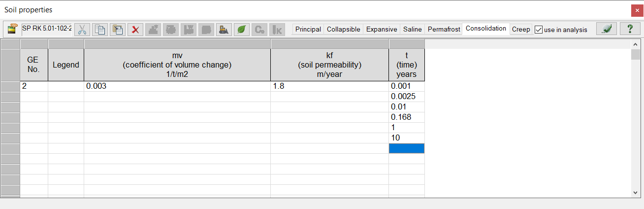Click the grayed icon left of the bulldozer
This screenshot has height=209, width=644.
click(206, 30)
